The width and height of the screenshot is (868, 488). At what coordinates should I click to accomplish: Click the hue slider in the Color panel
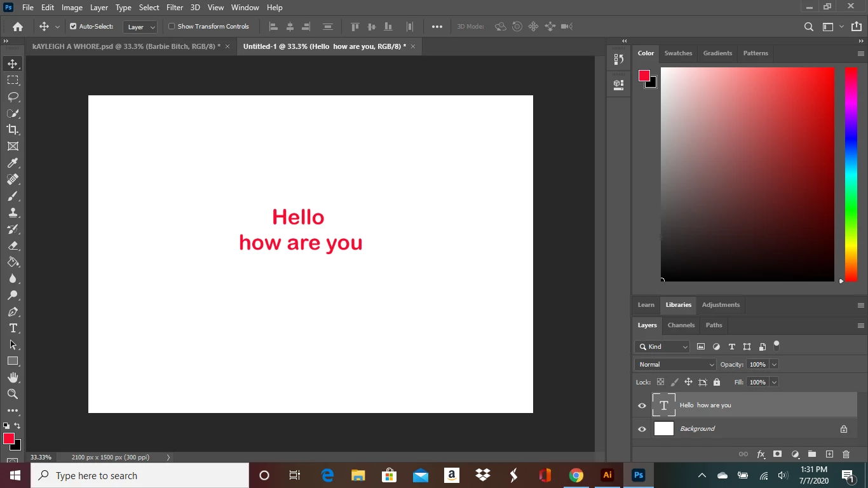(x=851, y=174)
